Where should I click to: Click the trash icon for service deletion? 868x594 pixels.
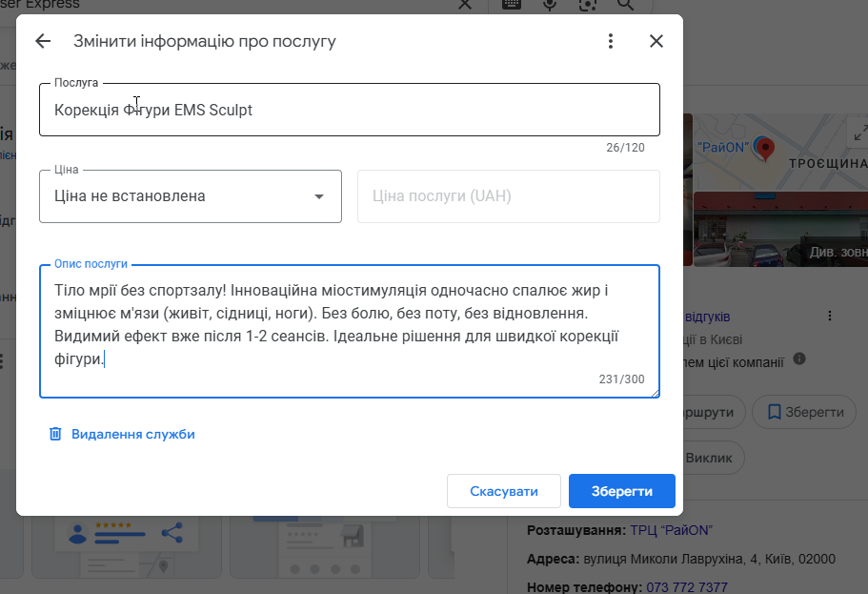(55, 434)
